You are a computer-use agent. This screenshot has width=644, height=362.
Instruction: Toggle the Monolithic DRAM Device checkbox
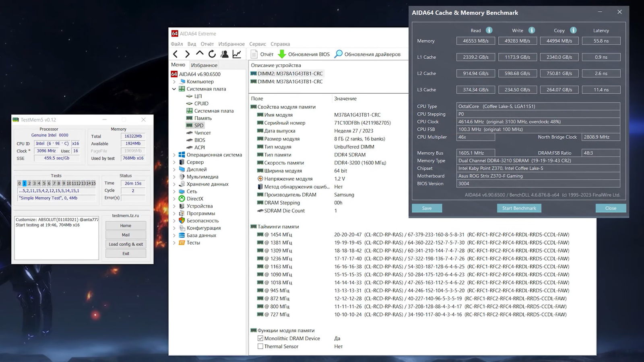click(260, 338)
